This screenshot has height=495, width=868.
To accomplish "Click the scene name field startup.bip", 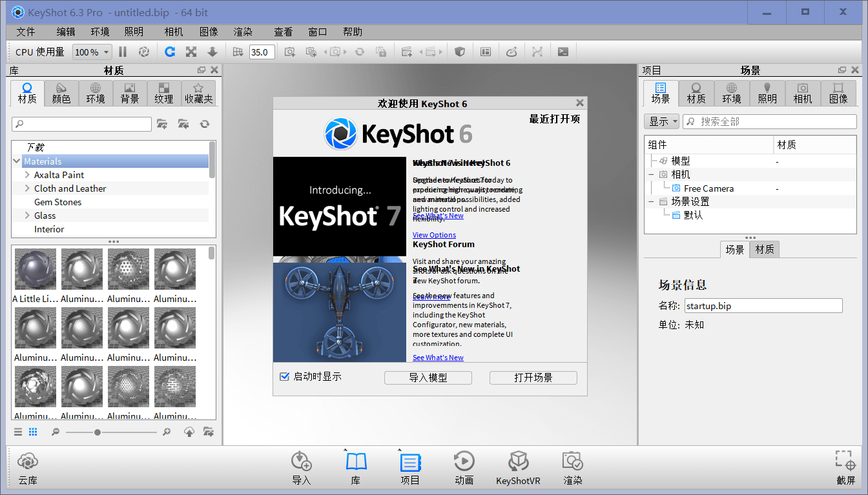I will 763,306.
